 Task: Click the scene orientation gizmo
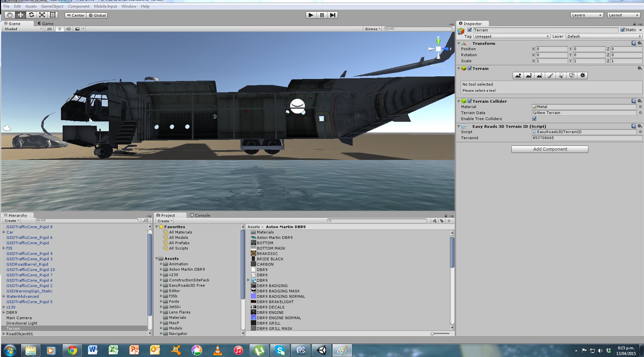(438, 49)
